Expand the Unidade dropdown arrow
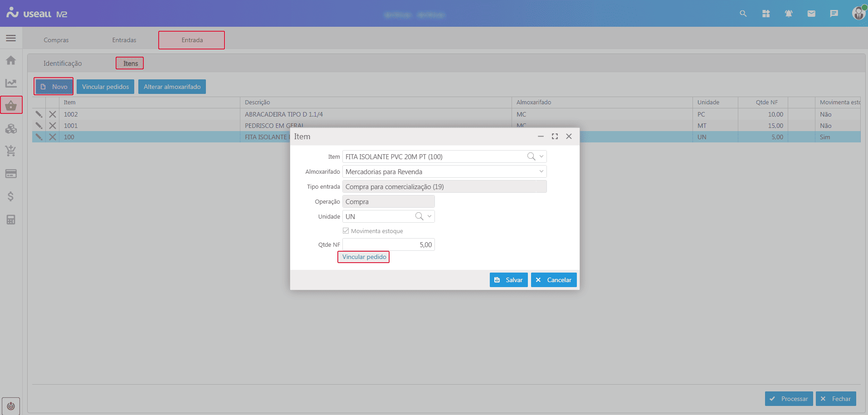The height and width of the screenshot is (415, 868). pos(429,216)
